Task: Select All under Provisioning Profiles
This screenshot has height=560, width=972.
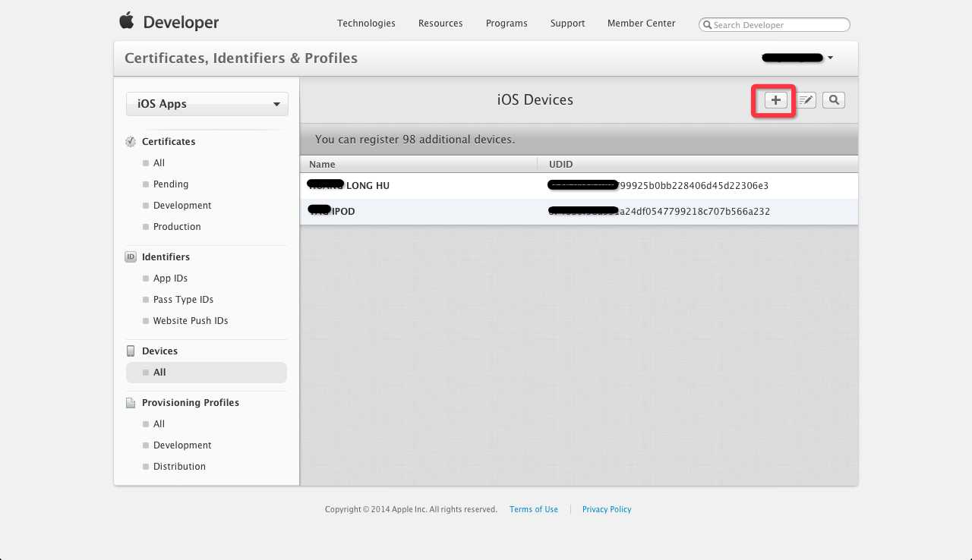Action: tap(159, 424)
